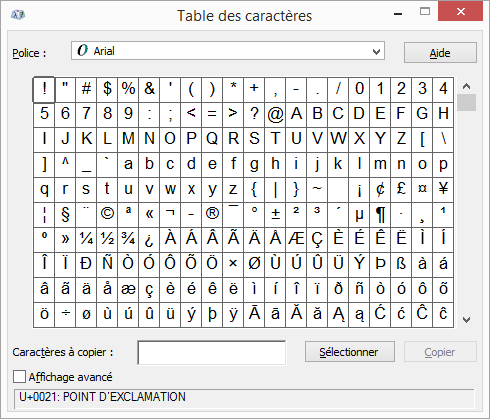Open help with the Aide button
Screen dimensions: 490x419
tap(440, 53)
